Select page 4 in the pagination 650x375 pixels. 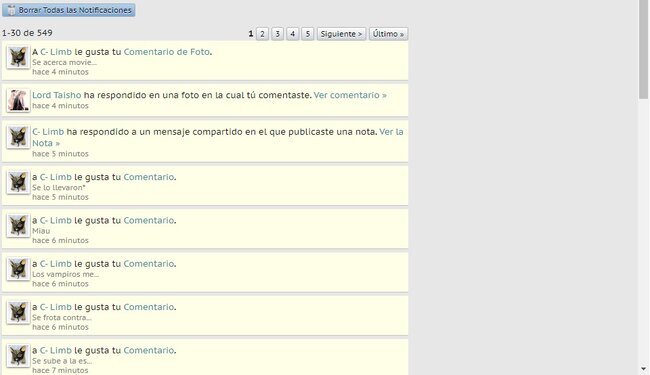[x=293, y=34]
